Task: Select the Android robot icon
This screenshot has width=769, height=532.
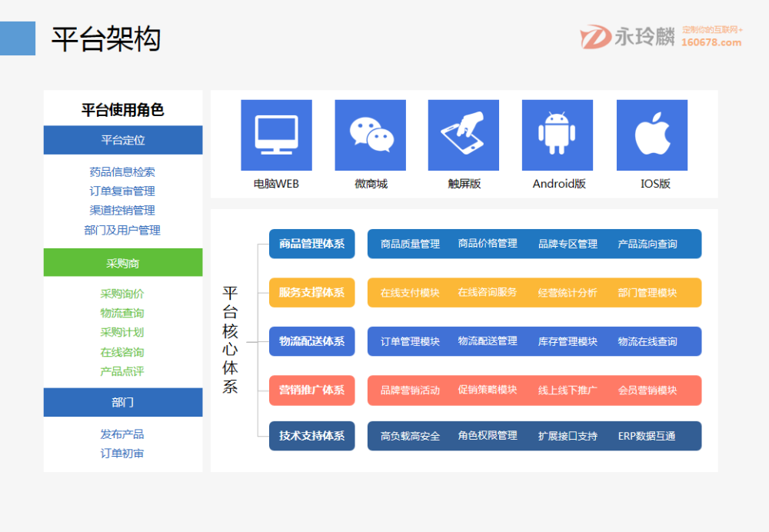Action: coord(557,135)
